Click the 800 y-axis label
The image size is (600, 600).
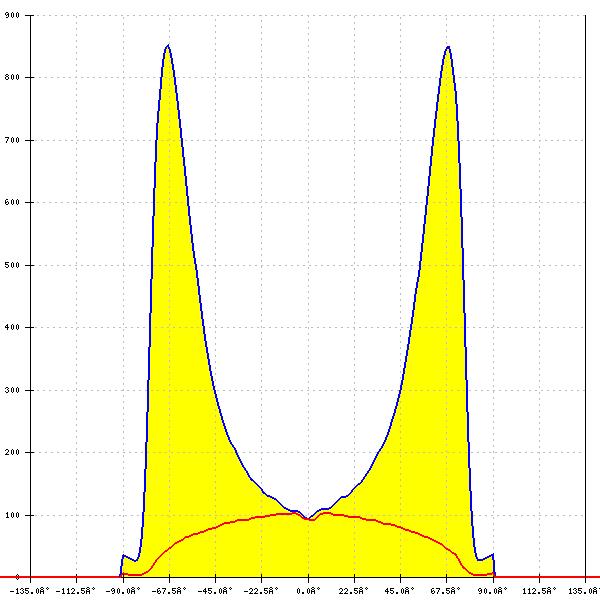click(10, 77)
